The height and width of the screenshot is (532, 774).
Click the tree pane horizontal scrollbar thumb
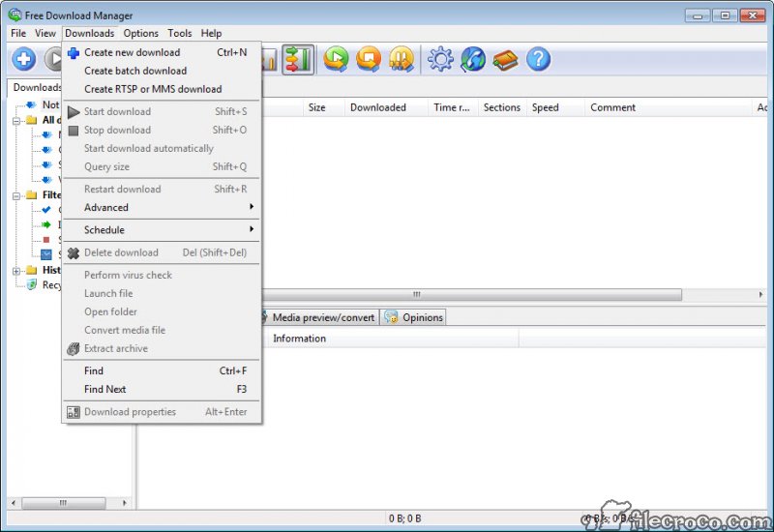point(63,503)
